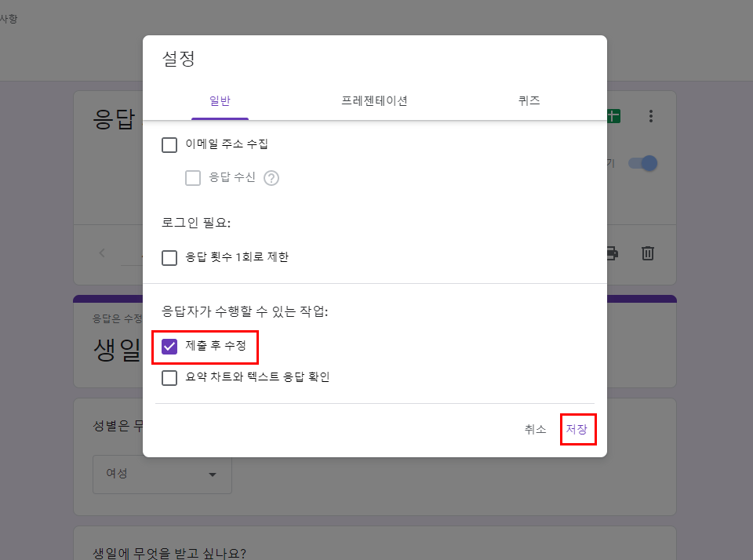This screenshot has width=753, height=560.
Task: Enable 요약 차트와 텍스트 응답 확인
Action: [169, 378]
